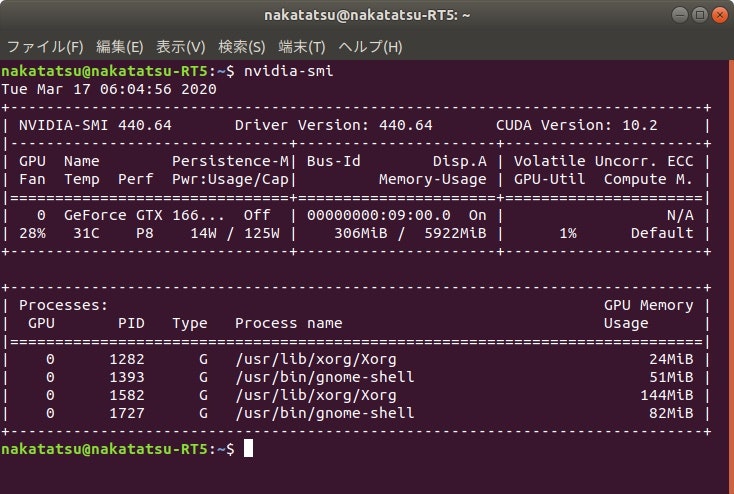Click the Process name column header
The width and height of the screenshot is (734, 494).
pyautogui.click(x=288, y=323)
